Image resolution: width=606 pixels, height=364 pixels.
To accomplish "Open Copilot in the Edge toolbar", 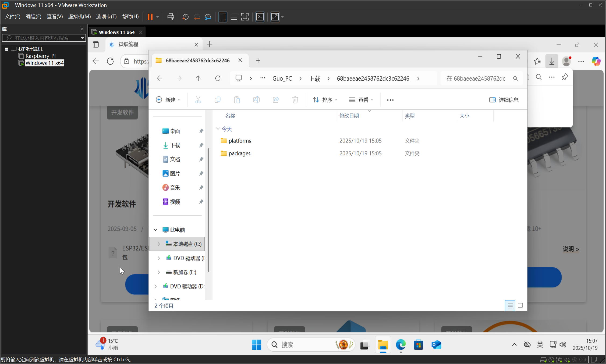I will (596, 61).
